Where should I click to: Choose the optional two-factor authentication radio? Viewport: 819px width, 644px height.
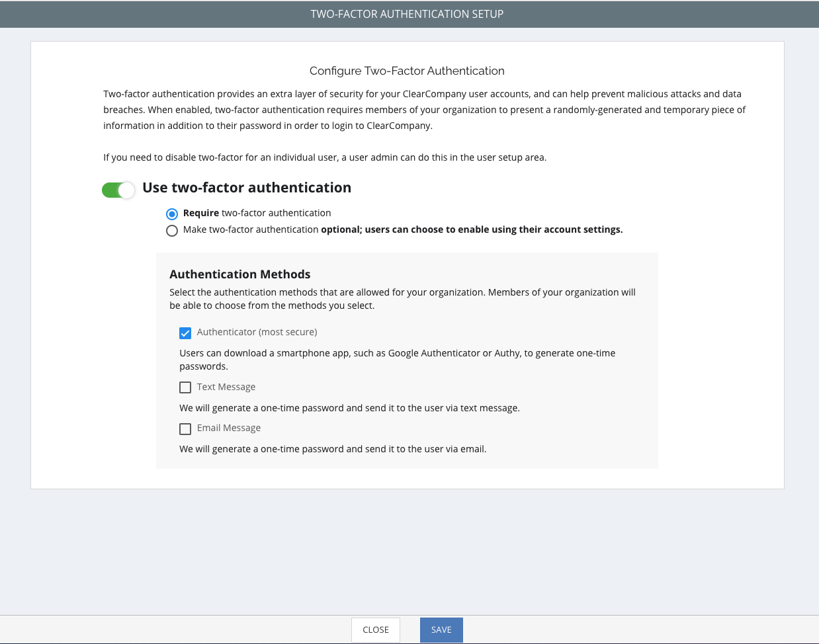[172, 231]
